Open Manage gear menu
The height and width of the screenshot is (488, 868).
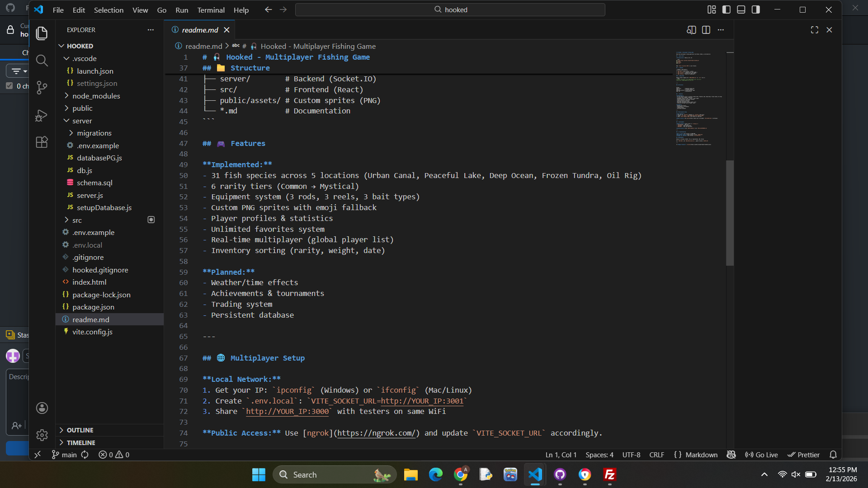[42, 435]
